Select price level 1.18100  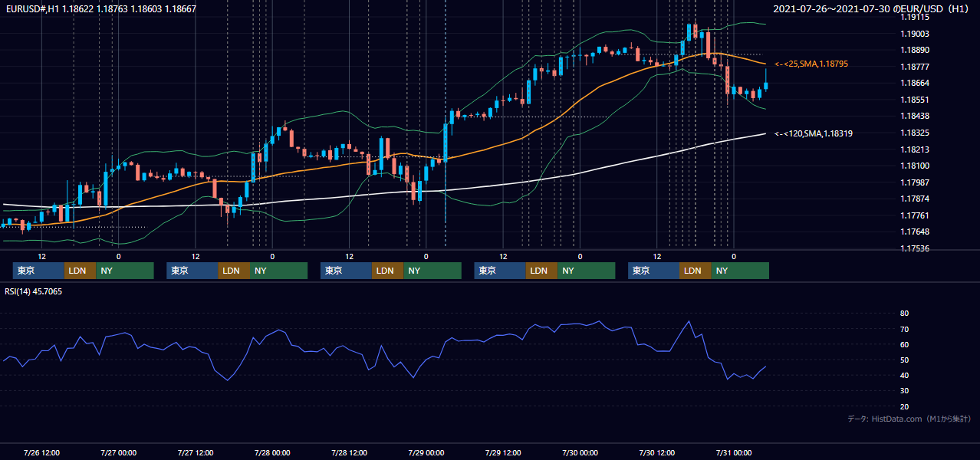(915, 166)
